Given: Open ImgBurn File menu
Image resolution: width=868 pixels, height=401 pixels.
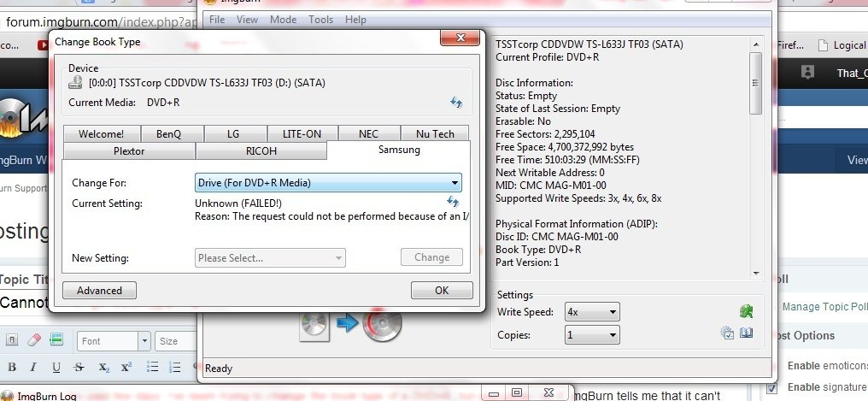Looking at the screenshot, I should [x=216, y=20].
